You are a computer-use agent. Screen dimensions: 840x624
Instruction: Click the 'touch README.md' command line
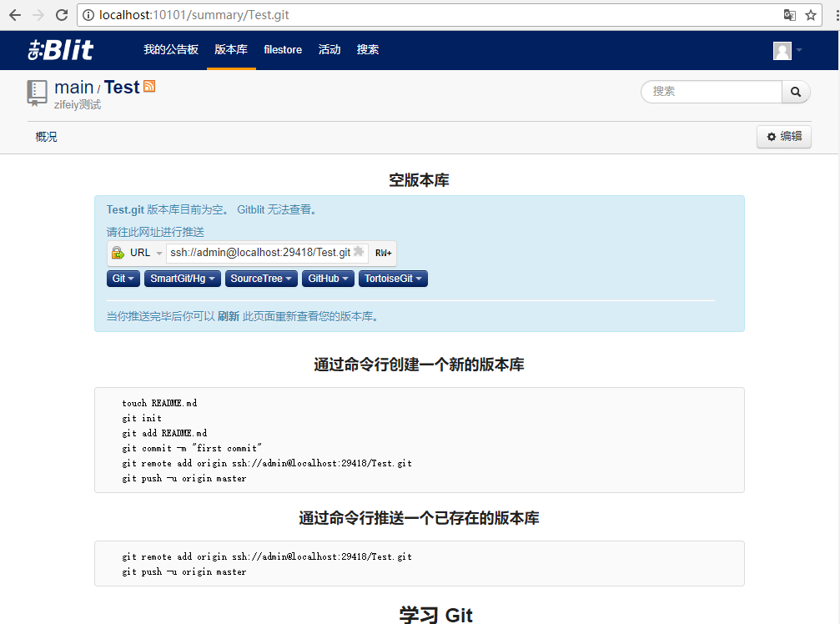(159, 403)
